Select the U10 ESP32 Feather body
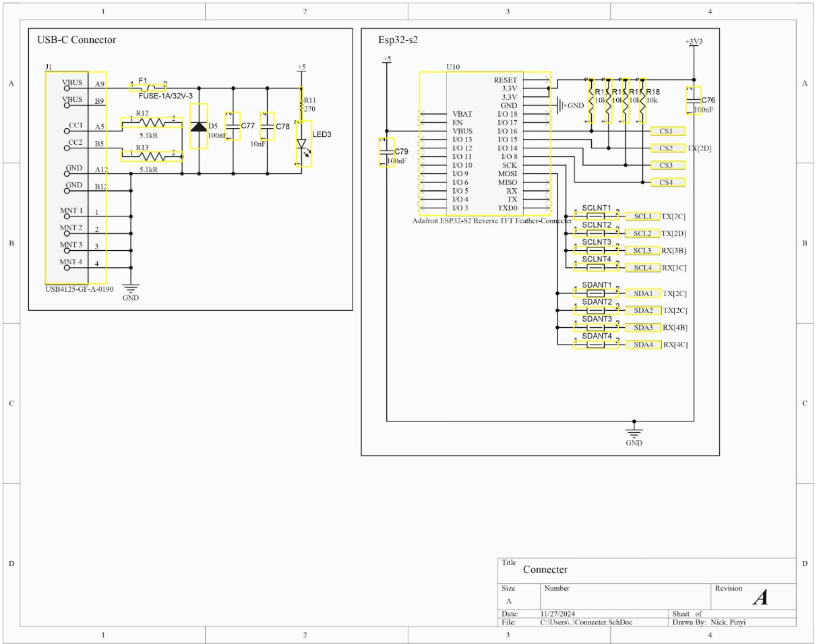 (x=485, y=144)
